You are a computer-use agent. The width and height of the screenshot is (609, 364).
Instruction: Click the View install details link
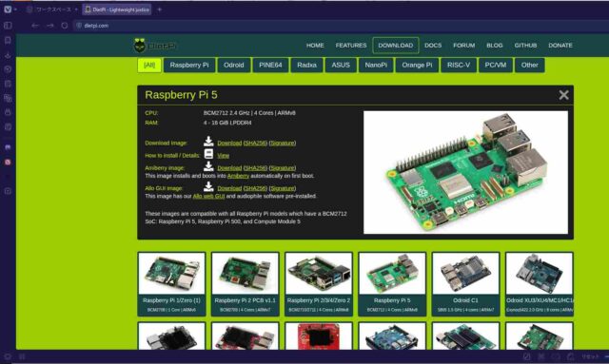(223, 156)
